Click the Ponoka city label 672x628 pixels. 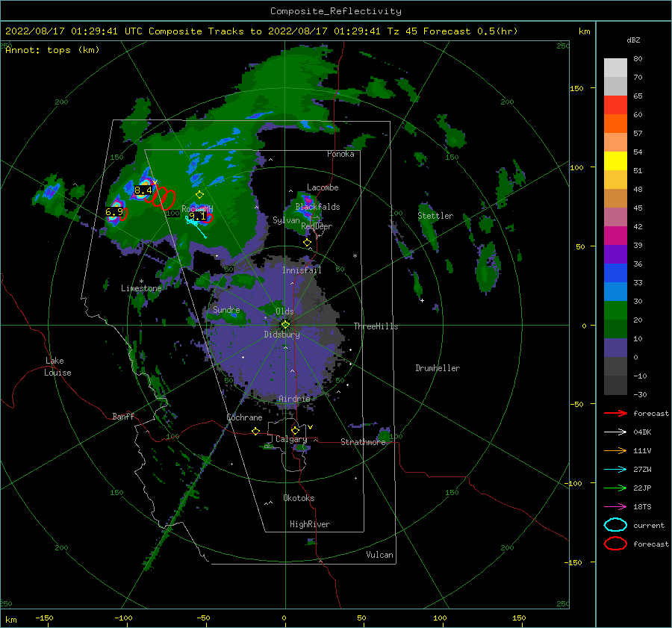(x=340, y=154)
